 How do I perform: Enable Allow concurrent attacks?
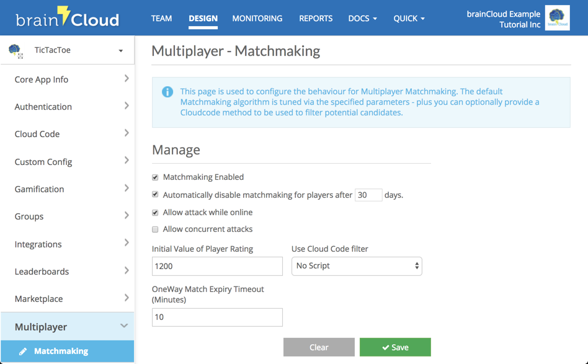154,229
